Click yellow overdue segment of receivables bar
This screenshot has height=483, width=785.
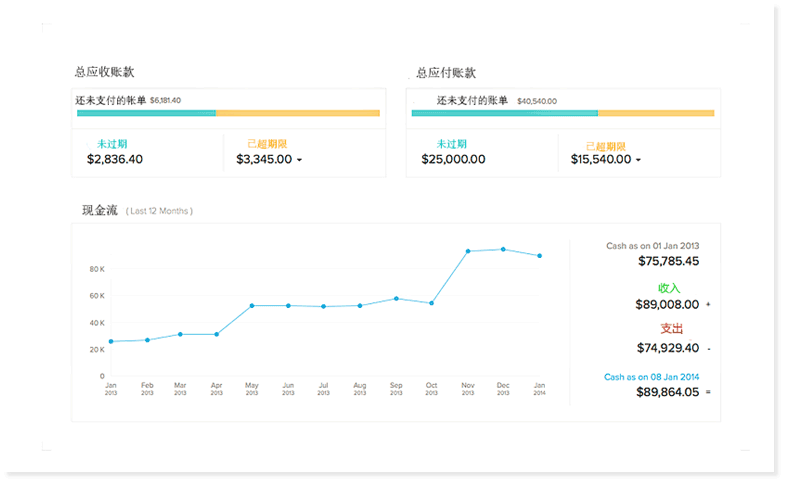(298, 113)
